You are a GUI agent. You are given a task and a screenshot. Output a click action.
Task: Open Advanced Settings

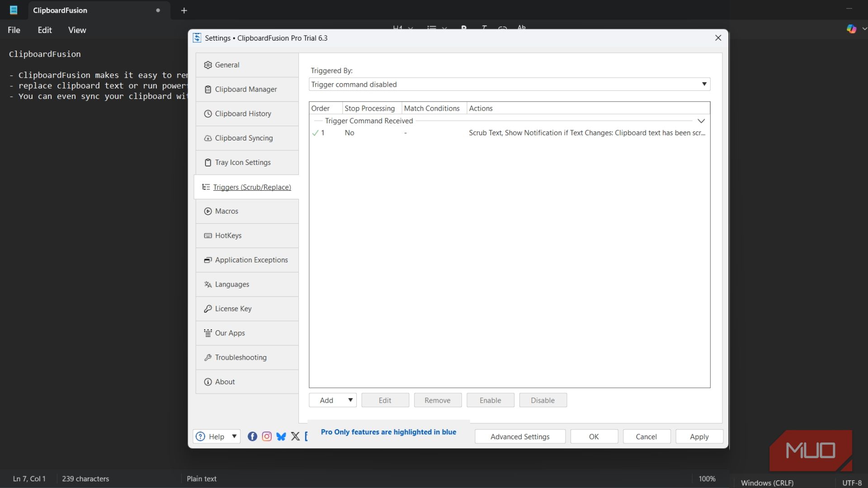[x=520, y=437]
